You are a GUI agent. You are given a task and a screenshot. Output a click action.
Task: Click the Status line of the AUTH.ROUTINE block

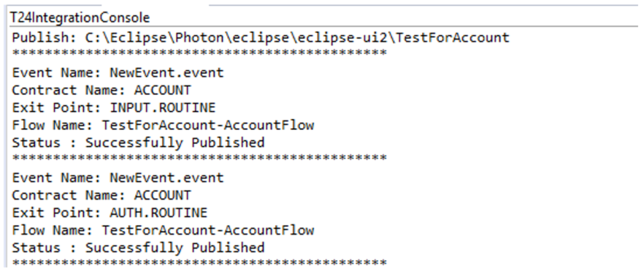click(x=138, y=248)
